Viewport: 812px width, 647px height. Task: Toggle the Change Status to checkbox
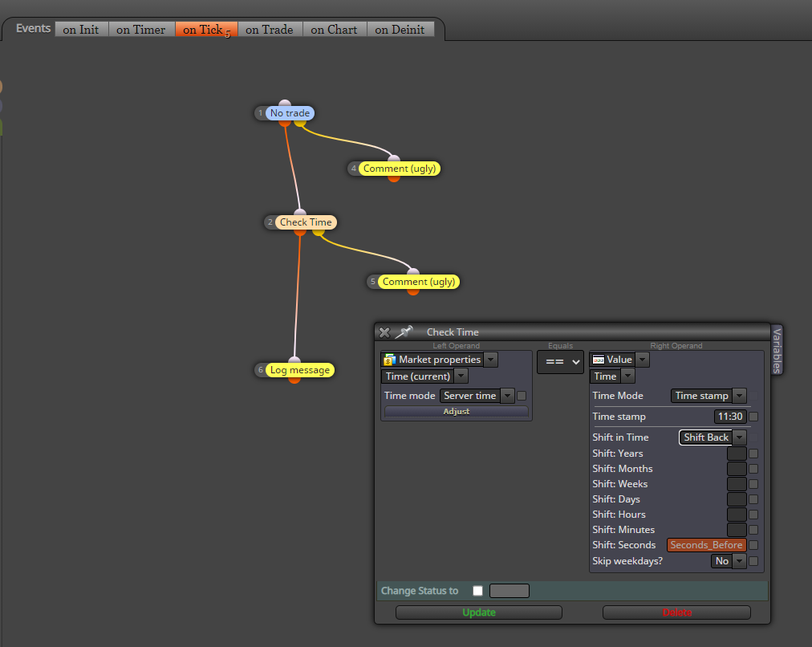click(478, 591)
